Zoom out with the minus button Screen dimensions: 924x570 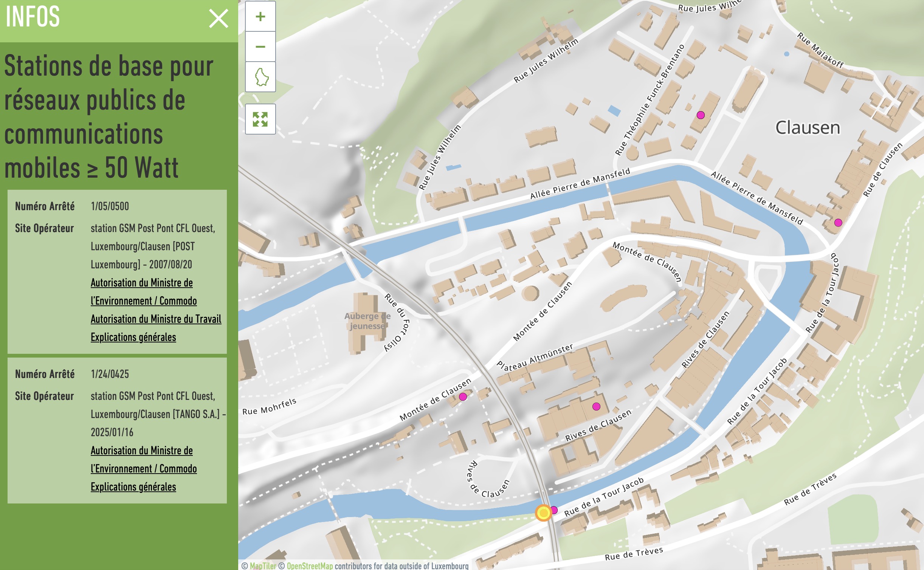[x=260, y=47]
